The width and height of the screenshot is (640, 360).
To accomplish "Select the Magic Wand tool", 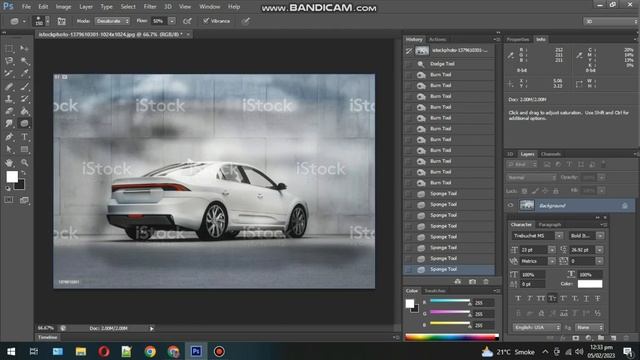I will pos(24,61).
